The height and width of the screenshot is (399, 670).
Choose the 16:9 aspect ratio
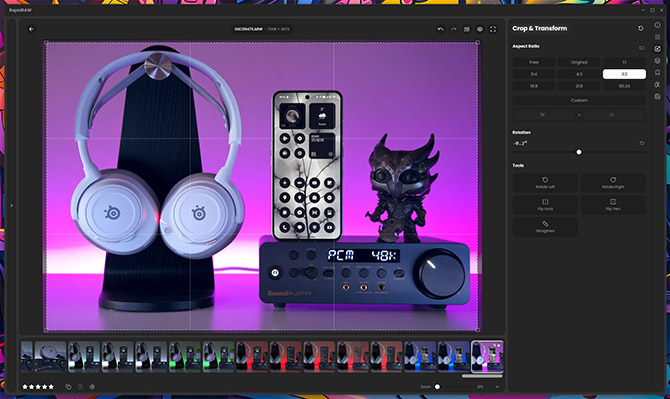(534, 86)
